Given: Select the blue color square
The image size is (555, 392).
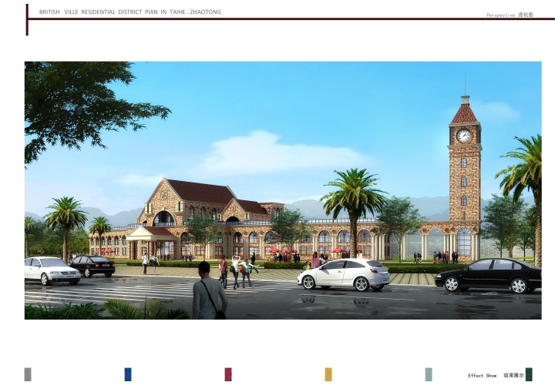Looking at the screenshot, I should click(128, 374).
